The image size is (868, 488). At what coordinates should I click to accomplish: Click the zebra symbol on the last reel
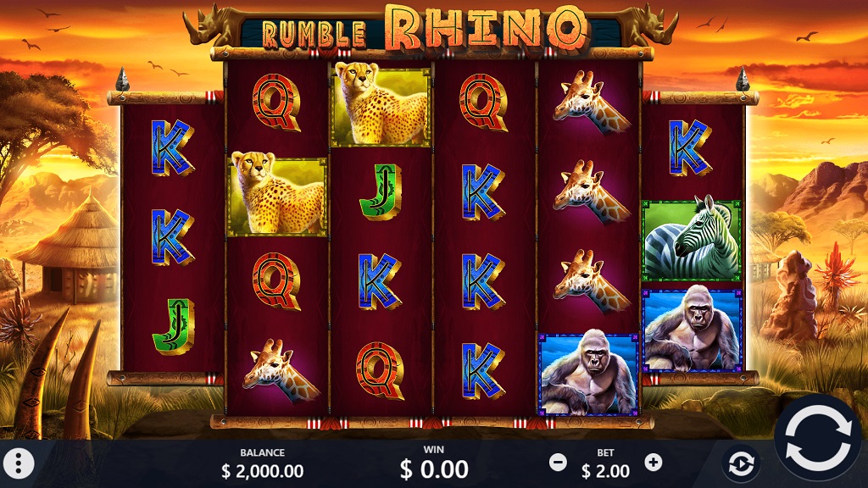pos(692,241)
